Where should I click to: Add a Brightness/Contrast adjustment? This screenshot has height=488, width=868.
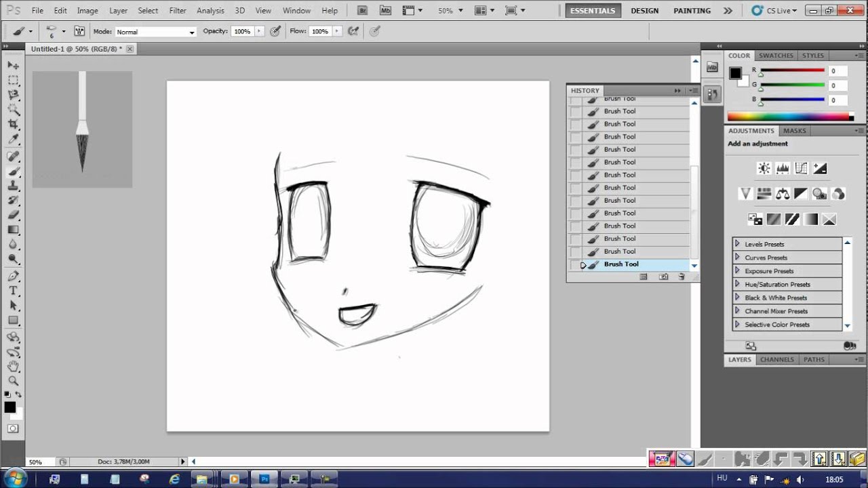(764, 168)
